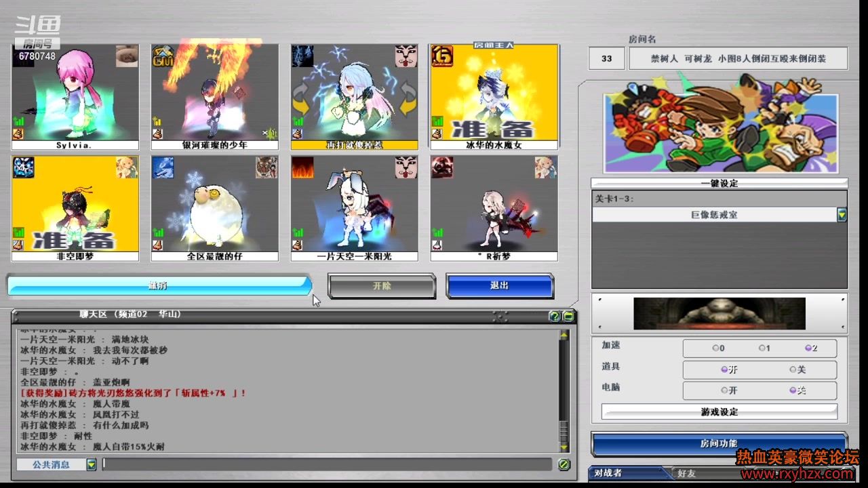The height and width of the screenshot is (488, 868).
Task: Expand the 房间功能 room functions panel
Action: coord(719,443)
